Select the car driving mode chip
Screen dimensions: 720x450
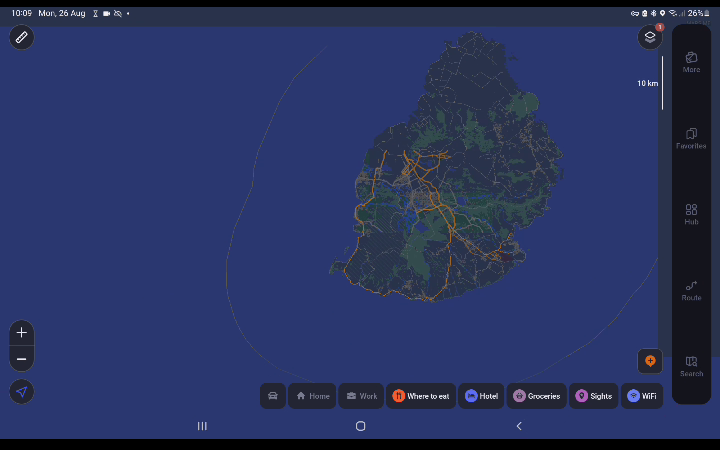273,396
